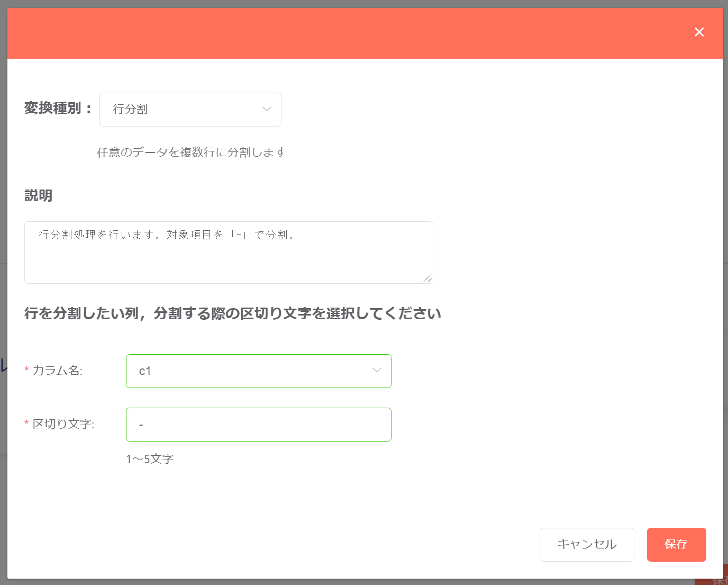The image size is (728, 585).
Task: Click the 区切り文字 input field
Action: tap(259, 425)
